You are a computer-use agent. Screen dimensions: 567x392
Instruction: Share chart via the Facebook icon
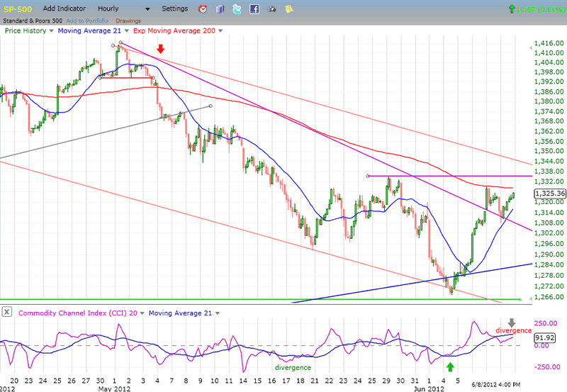click(254, 9)
